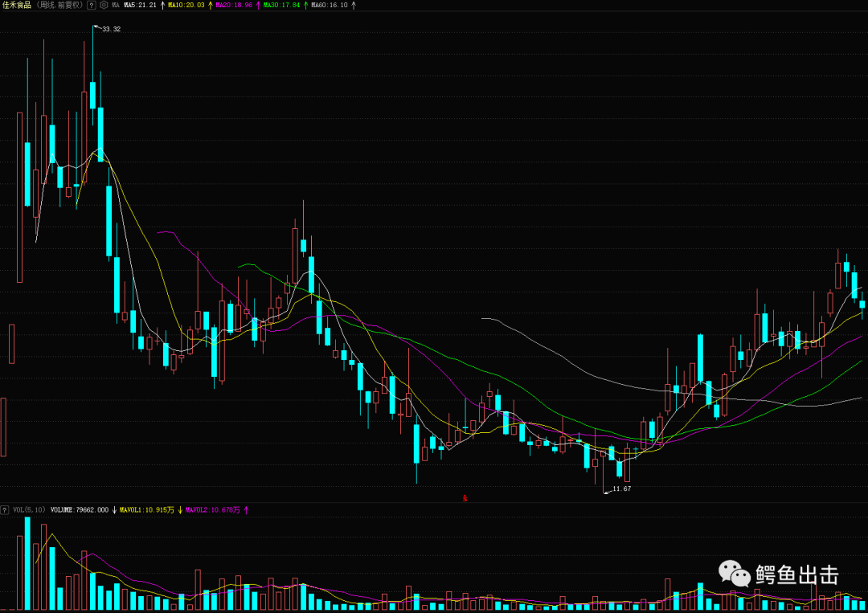Click the MAVOL2:10.678万 value

213,509
